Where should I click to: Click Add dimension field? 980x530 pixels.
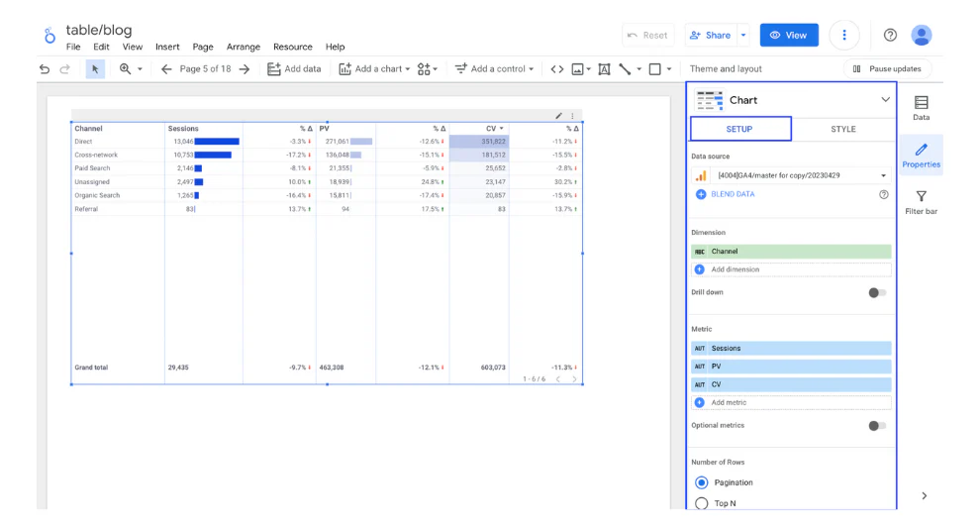(791, 269)
